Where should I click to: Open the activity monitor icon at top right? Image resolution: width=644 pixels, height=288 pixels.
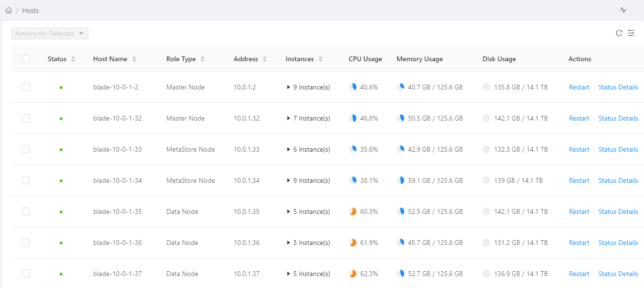(623, 10)
